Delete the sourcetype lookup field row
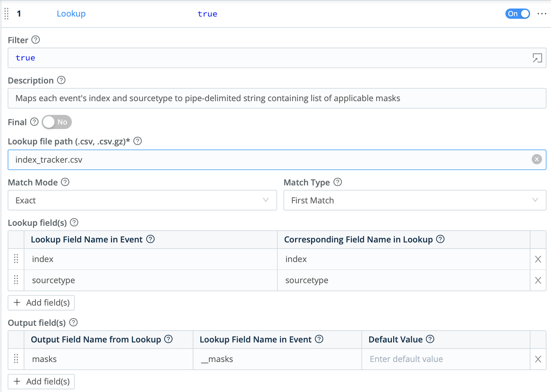Image resolution: width=551 pixels, height=392 pixels. [x=538, y=280]
